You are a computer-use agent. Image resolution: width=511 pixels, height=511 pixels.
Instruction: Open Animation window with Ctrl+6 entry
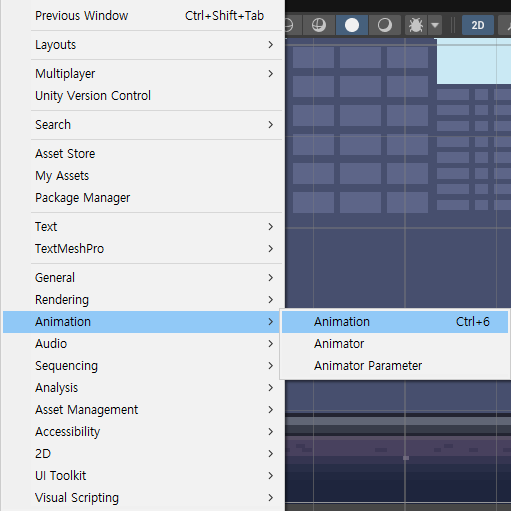395,322
